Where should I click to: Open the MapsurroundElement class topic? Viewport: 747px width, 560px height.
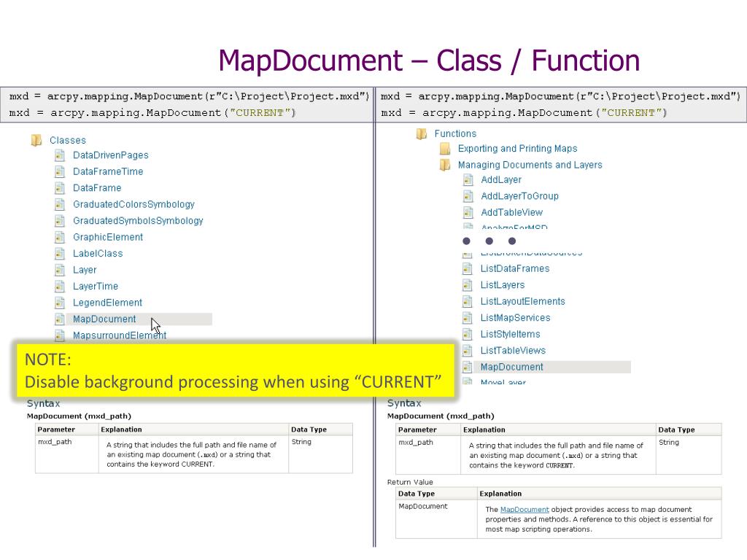(120, 335)
